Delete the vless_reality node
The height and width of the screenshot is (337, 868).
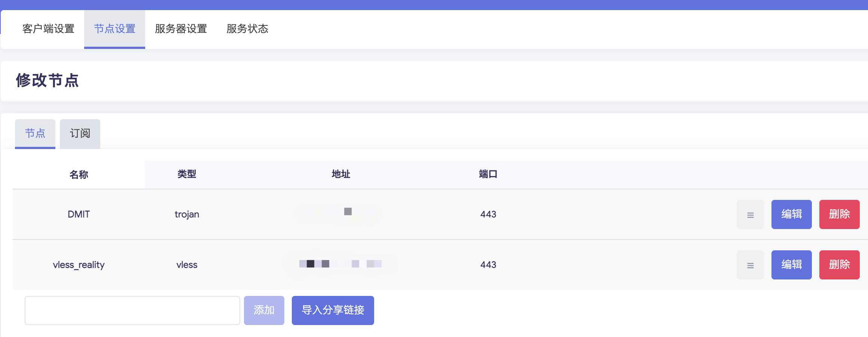(x=839, y=265)
